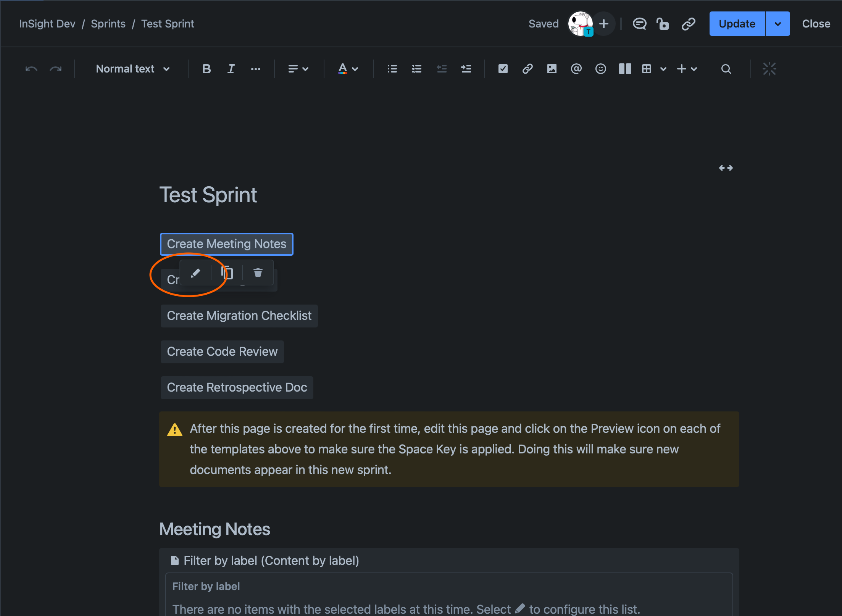Insert a bullet list
842x616 pixels.
tap(392, 69)
